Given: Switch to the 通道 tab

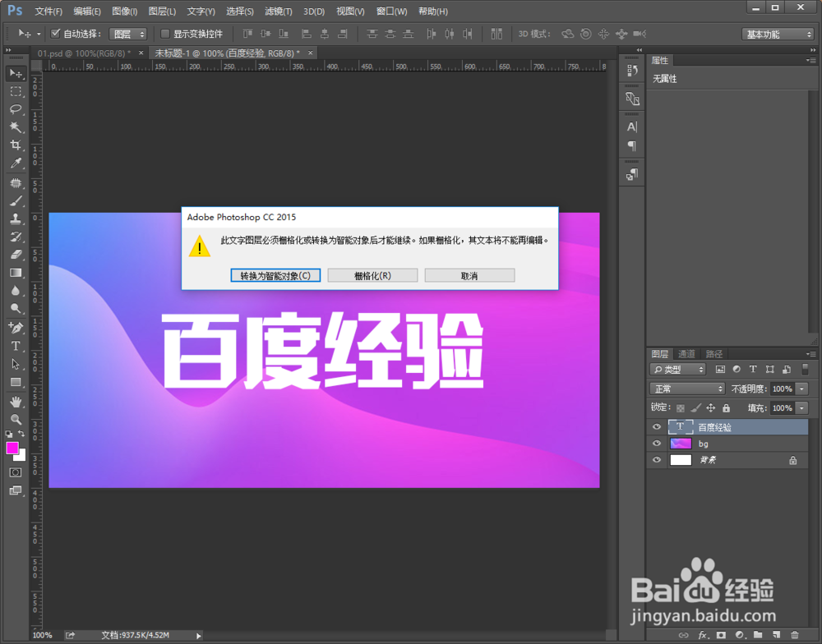Looking at the screenshot, I should [686, 354].
